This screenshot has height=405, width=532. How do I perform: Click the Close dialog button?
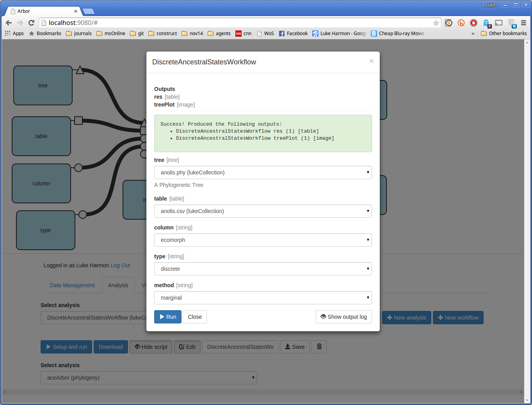point(195,317)
